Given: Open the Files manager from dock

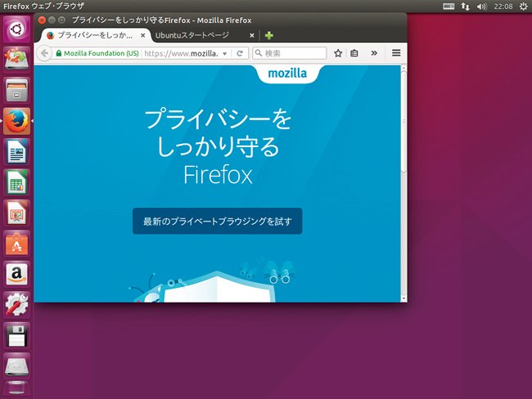Looking at the screenshot, I should point(16,90).
